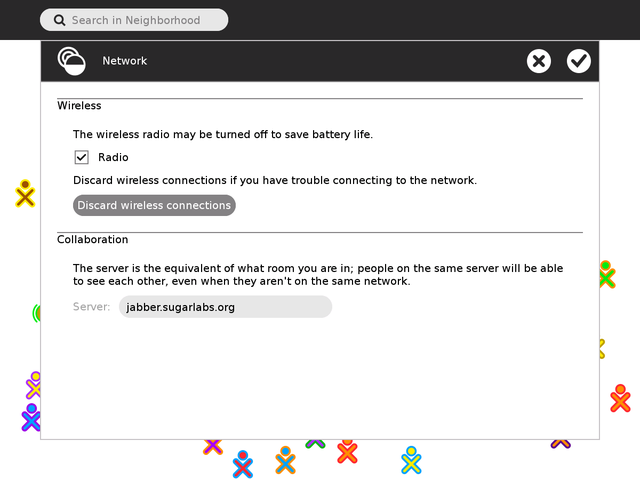Screen dimensions: 640x480
Task: Select the red buddy icon with orange outline
Action: 347,451
